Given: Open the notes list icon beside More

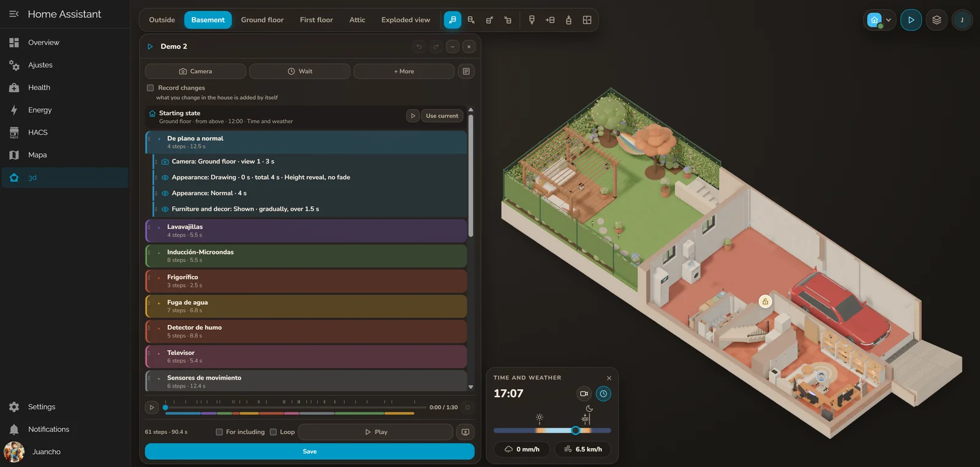Looking at the screenshot, I should tap(466, 72).
